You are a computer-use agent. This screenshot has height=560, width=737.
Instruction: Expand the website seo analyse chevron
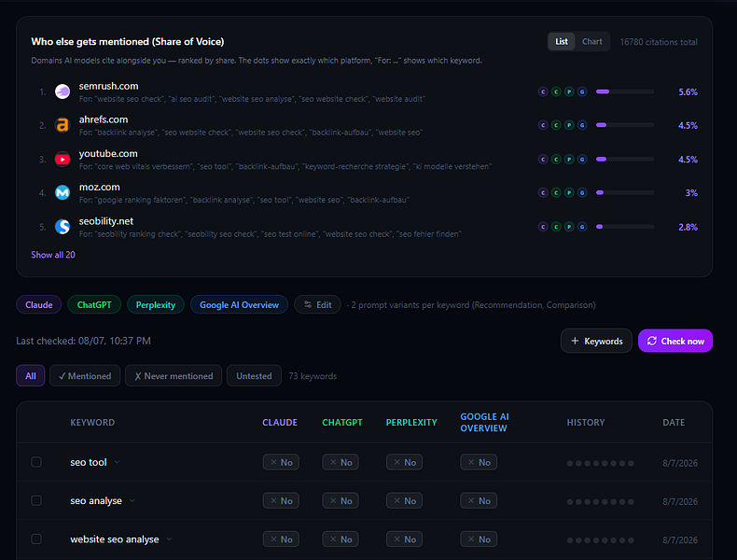pos(169,539)
